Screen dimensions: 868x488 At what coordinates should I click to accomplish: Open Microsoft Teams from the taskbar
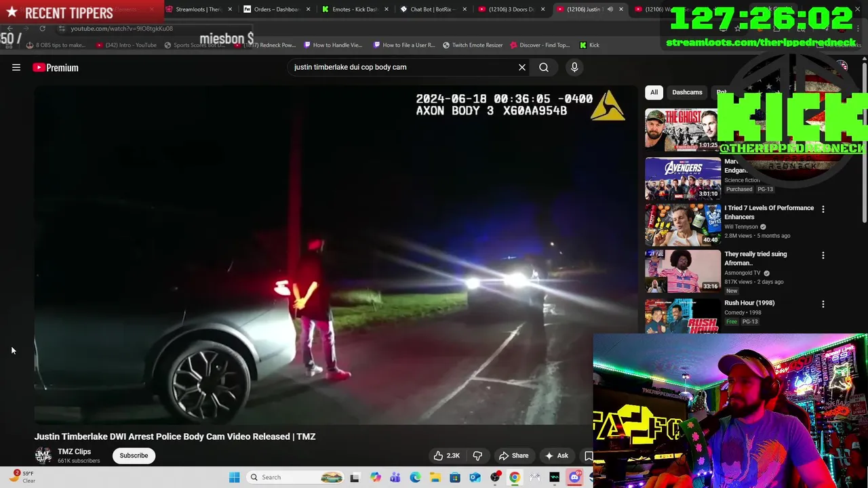395,477
